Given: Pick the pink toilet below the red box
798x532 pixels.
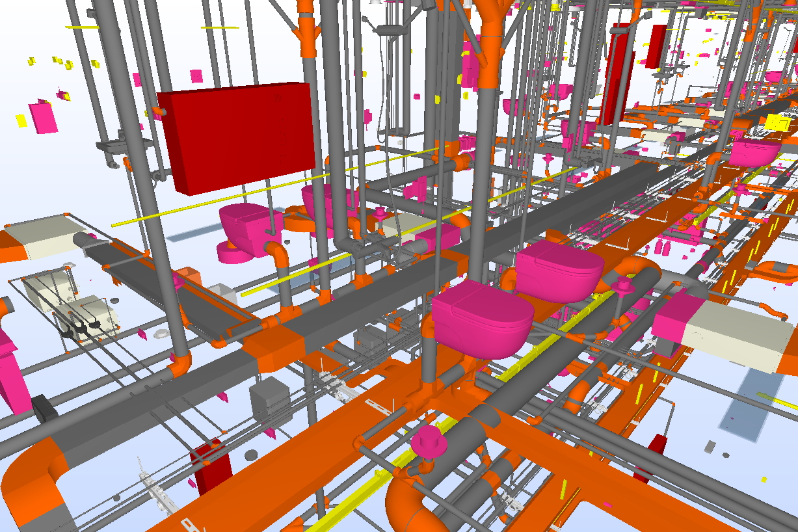Looking at the screenshot, I should 247,228.
